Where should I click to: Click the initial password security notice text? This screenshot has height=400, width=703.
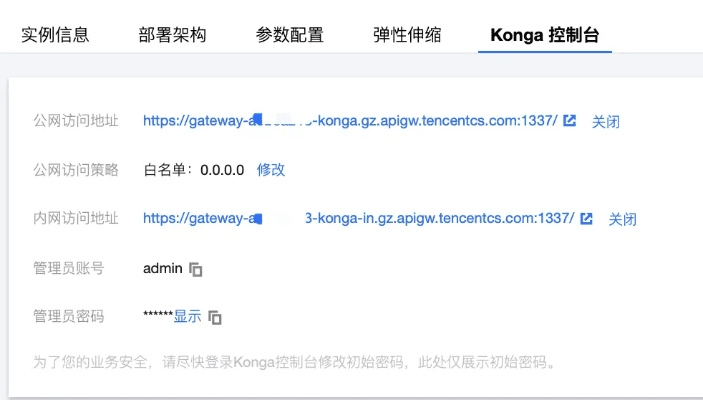coord(294,361)
